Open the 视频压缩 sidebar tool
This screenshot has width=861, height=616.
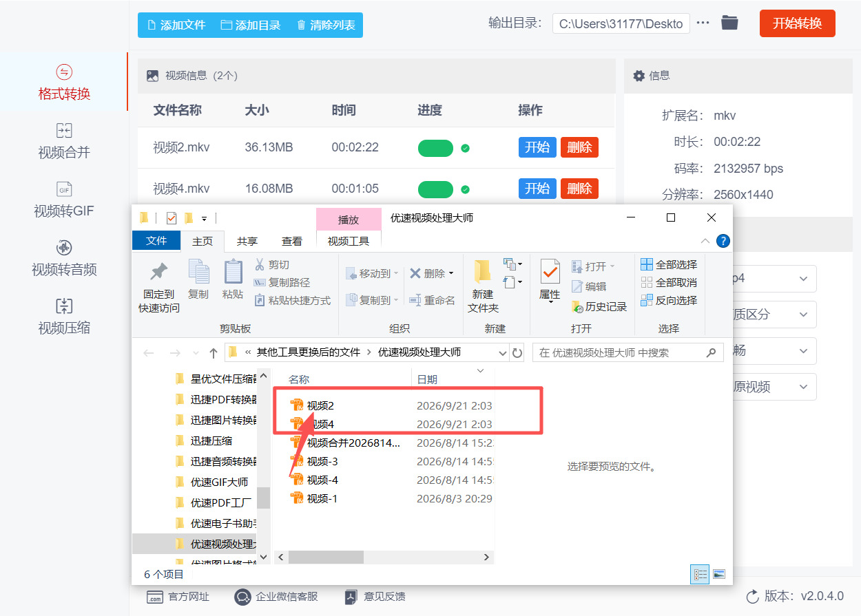[x=64, y=317]
